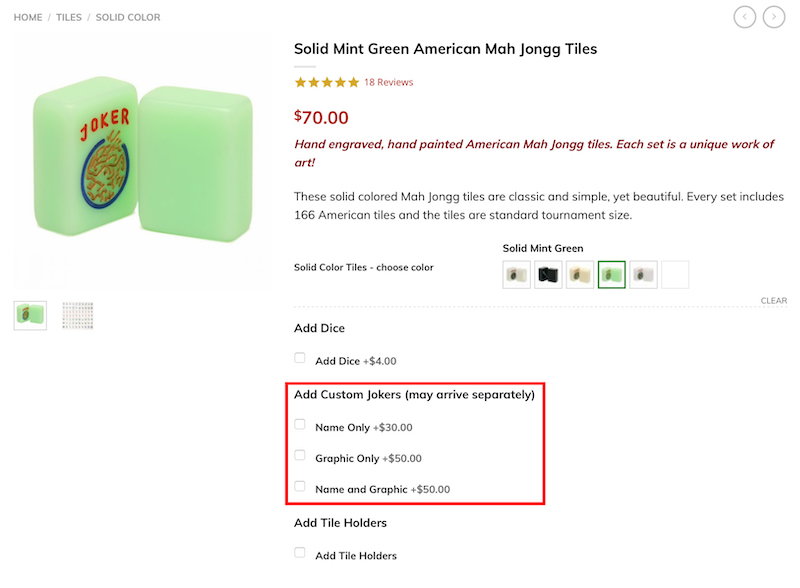This screenshot has width=800, height=588.
Task: Choose the black tile color swatch
Action: (x=548, y=273)
